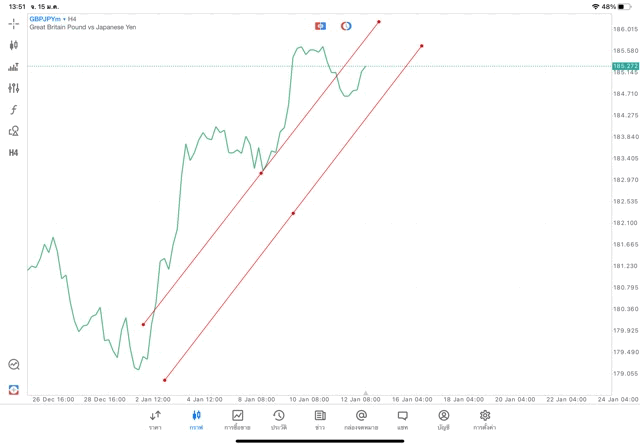Image resolution: width=640 pixels, height=447 pixels.
Task: Open the แชท chat tab
Action: 402,420
